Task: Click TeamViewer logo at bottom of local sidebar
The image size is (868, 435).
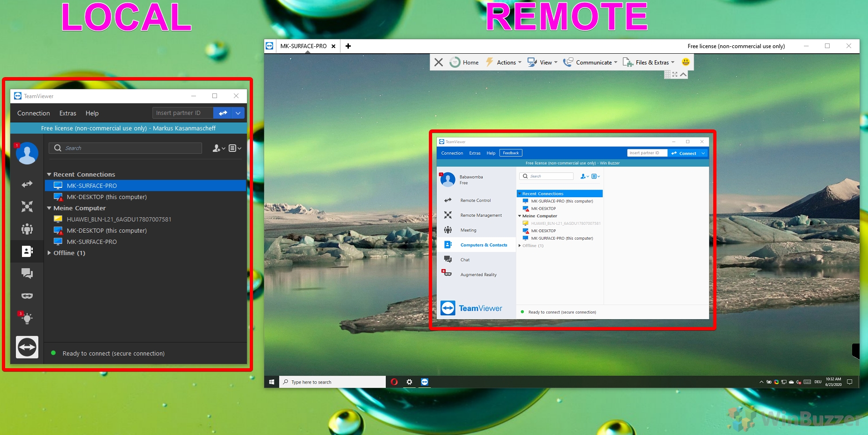Action: tap(27, 347)
